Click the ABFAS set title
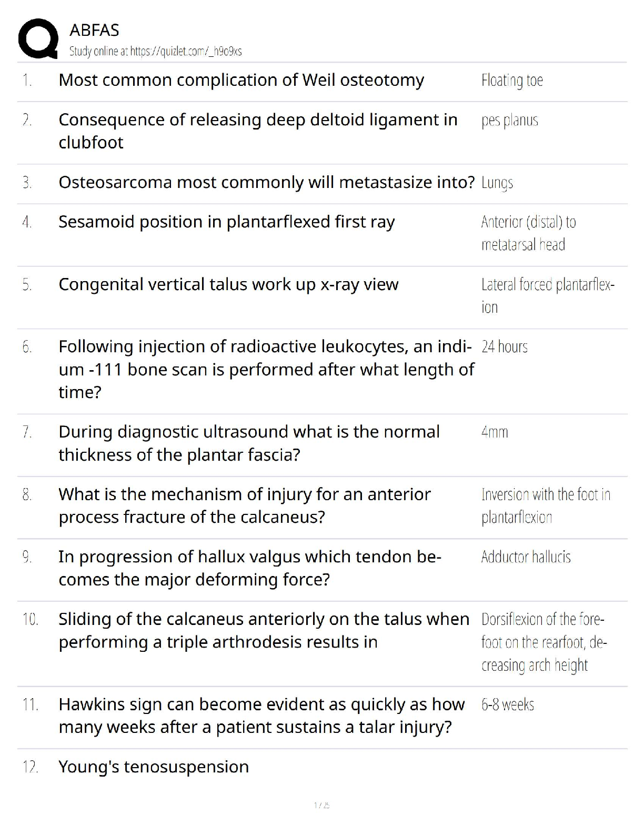The width and height of the screenshot is (644, 834). pos(94,30)
